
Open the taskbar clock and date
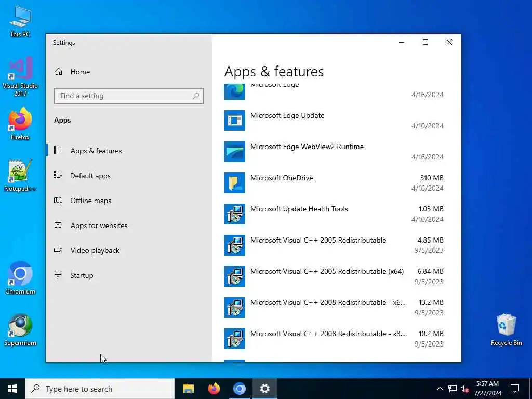coord(487,389)
